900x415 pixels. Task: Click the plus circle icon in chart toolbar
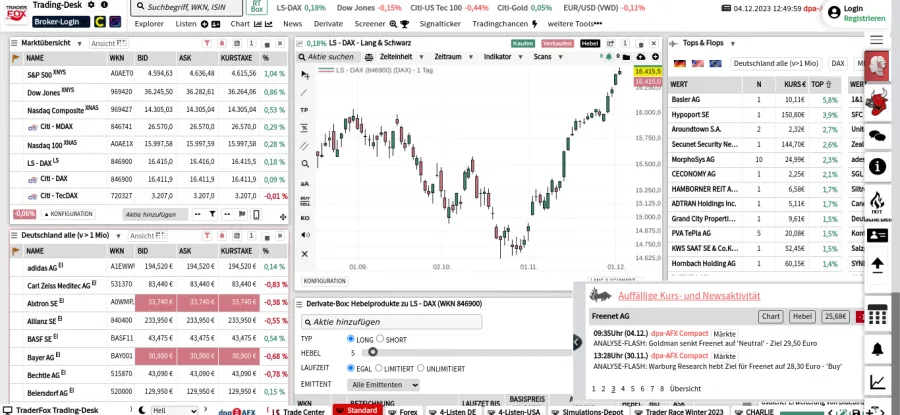[x=655, y=57]
